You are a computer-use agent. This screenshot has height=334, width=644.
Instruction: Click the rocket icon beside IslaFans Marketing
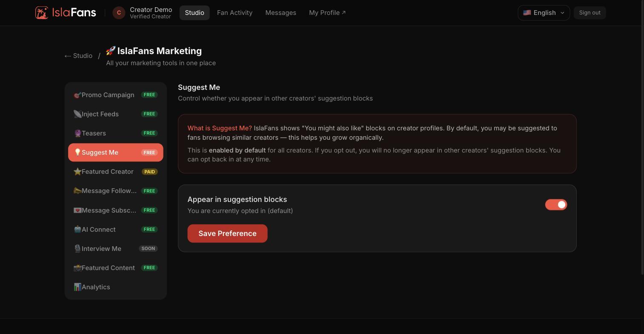tap(111, 51)
